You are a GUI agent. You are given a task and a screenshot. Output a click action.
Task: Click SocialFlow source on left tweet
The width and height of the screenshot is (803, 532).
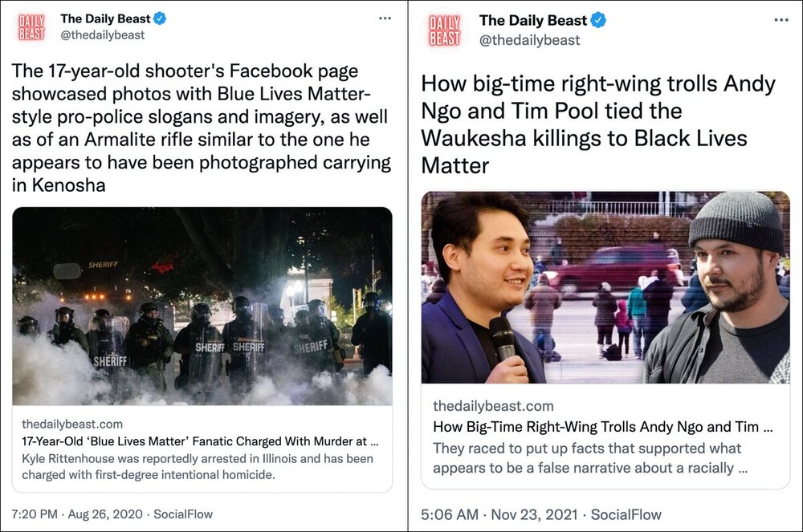pyautogui.click(x=183, y=514)
